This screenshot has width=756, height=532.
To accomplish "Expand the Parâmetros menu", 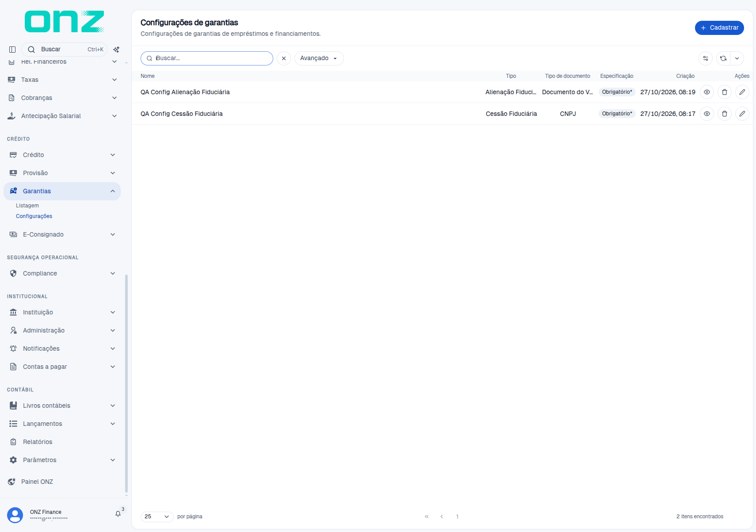I will pyautogui.click(x=62, y=460).
